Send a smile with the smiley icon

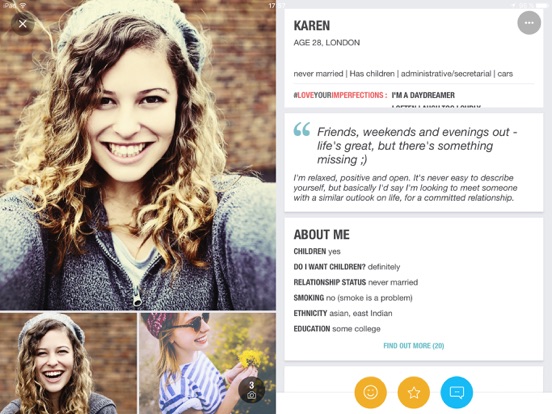pos(370,392)
